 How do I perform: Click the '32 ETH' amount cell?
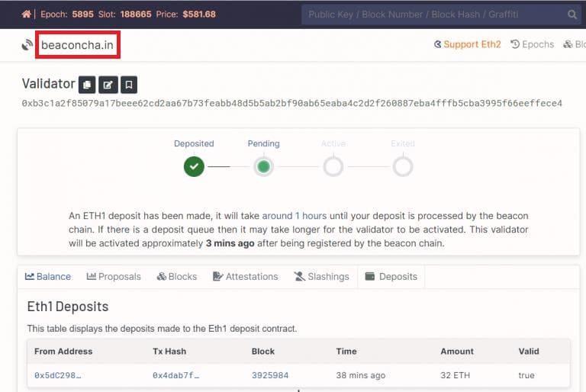pyautogui.click(x=455, y=375)
